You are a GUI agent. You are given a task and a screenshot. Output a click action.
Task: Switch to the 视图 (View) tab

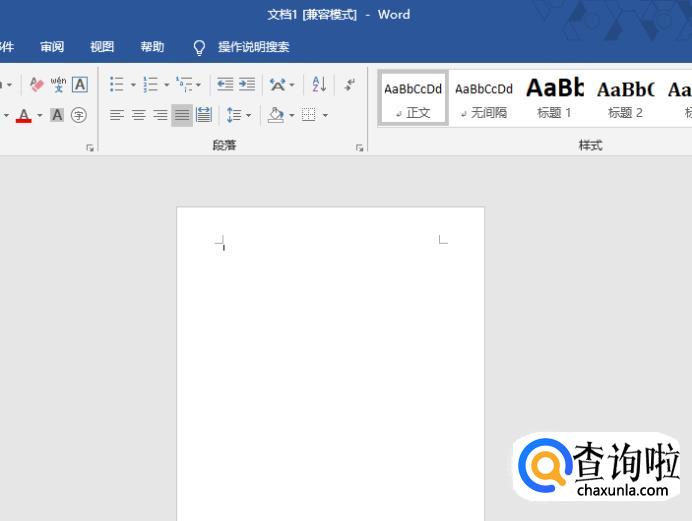(x=102, y=47)
